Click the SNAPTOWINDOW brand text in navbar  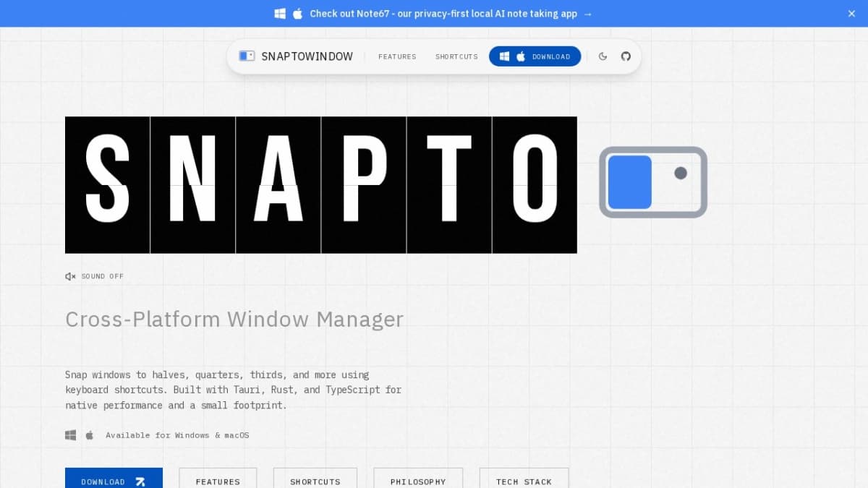pos(307,56)
